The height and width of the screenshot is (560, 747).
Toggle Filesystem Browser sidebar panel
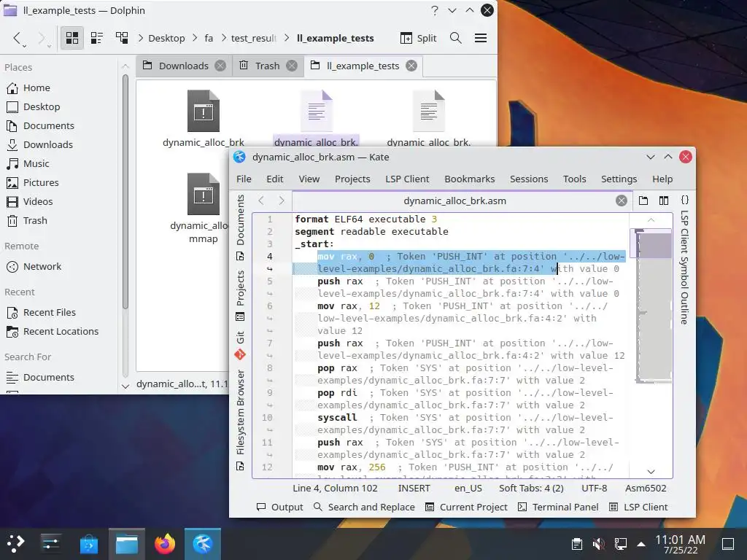(241, 419)
